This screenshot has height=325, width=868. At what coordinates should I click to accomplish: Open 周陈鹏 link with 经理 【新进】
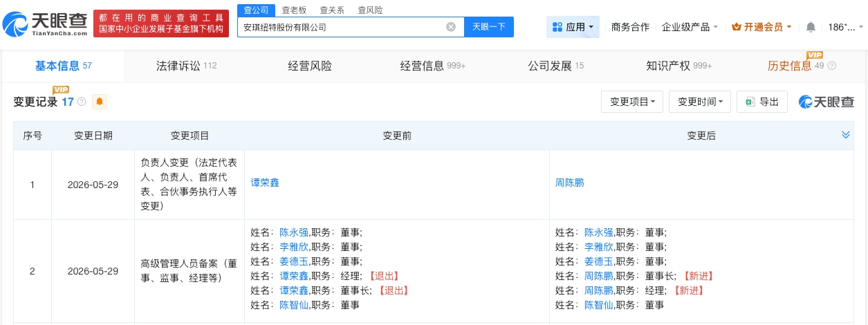pyautogui.click(x=598, y=290)
